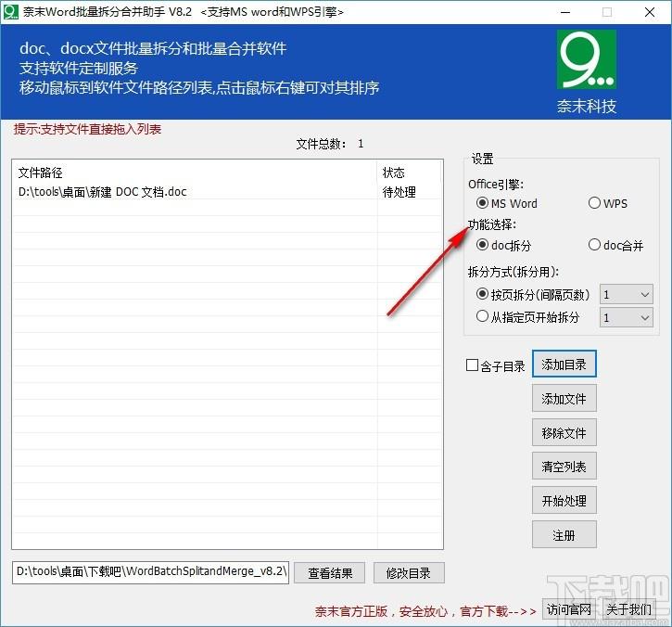Open the 间隔页数 dropdown for 按页拆分
This screenshot has height=627, width=672.
(x=627, y=295)
